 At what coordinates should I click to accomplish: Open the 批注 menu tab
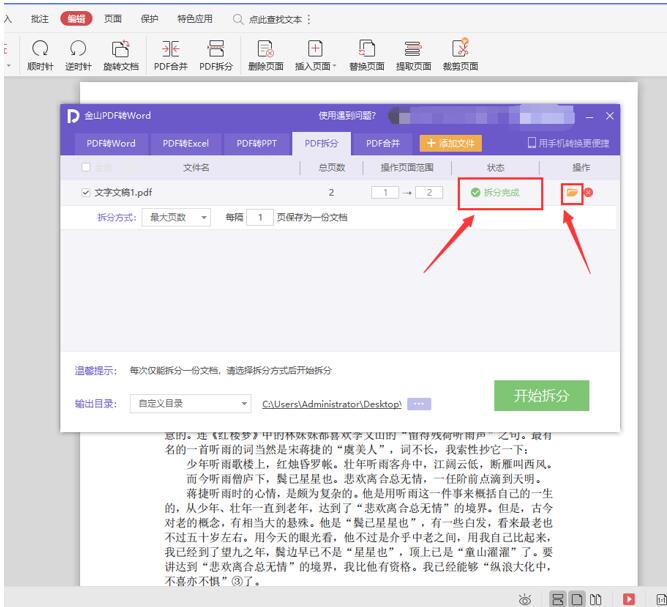tap(40, 19)
